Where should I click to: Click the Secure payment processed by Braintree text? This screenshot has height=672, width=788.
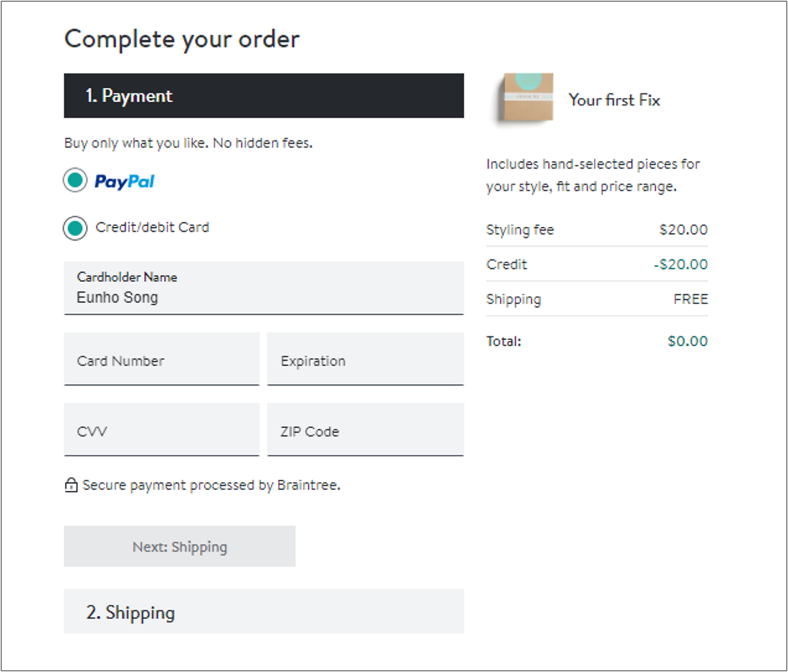pos(212,485)
